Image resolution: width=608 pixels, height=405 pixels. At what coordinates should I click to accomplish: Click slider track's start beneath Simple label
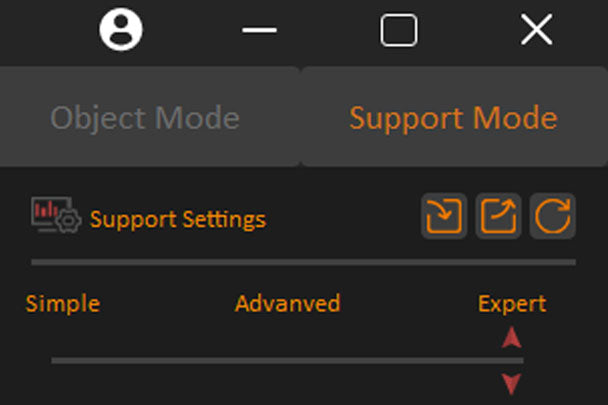(54, 361)
